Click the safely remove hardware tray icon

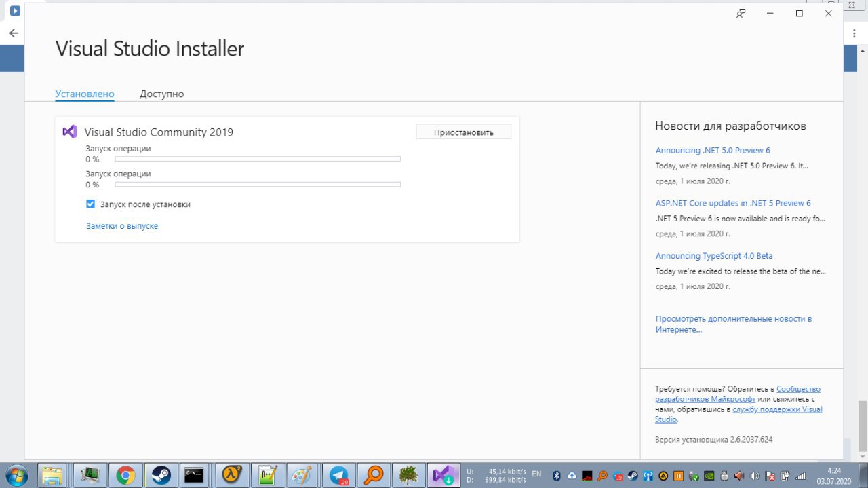(x=694, y=476)
